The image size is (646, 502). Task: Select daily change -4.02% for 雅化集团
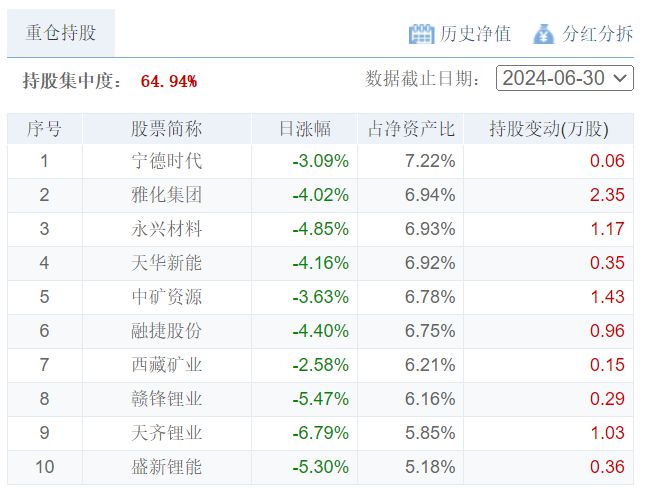click(x=321, y=195)
